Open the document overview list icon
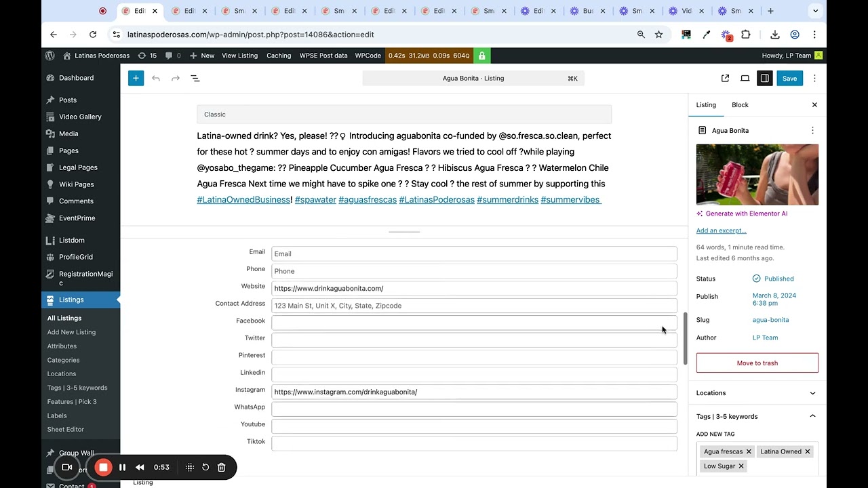This screenshot has height=488, width=868. [195, 78]
